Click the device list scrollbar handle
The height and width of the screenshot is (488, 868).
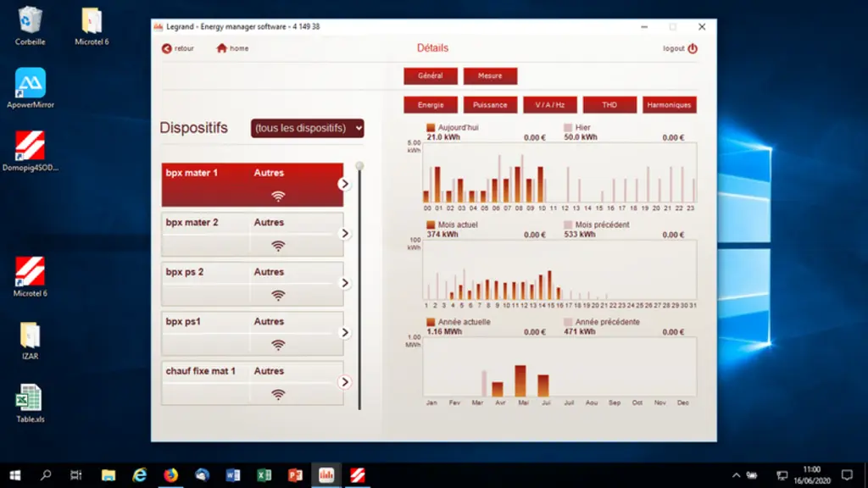(359, 166)
